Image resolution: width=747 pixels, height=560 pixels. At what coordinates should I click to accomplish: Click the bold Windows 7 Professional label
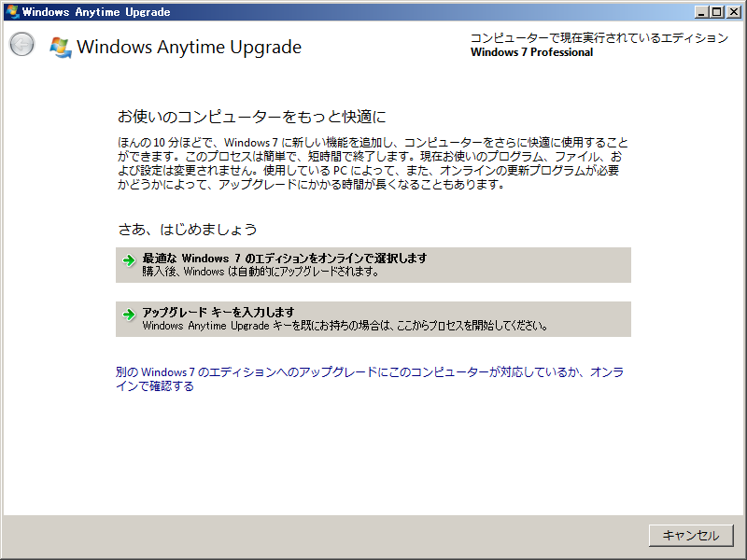(531, 52)
